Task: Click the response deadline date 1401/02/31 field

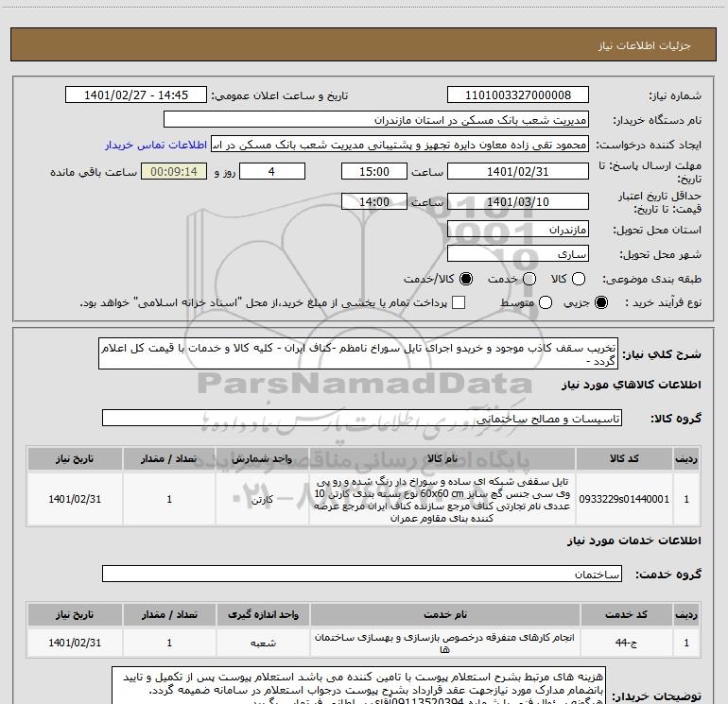Action: [x=518, y=172]
